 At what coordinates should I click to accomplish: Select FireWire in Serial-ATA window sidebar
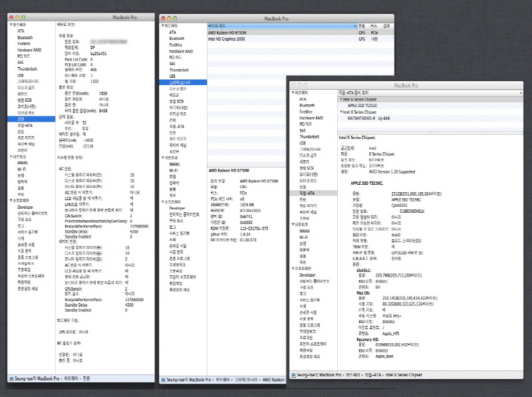click(x=306, y=112)
